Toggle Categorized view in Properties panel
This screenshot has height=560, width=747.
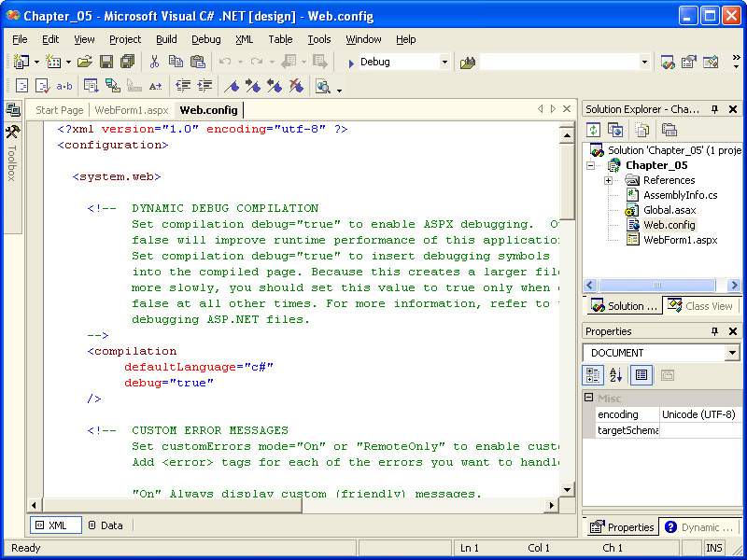click(594, 375)
